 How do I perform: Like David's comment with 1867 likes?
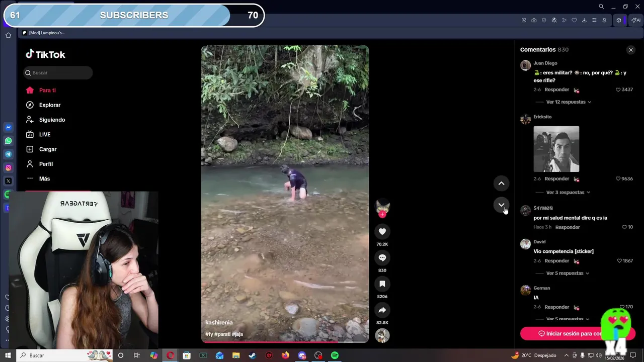[619, 261]
